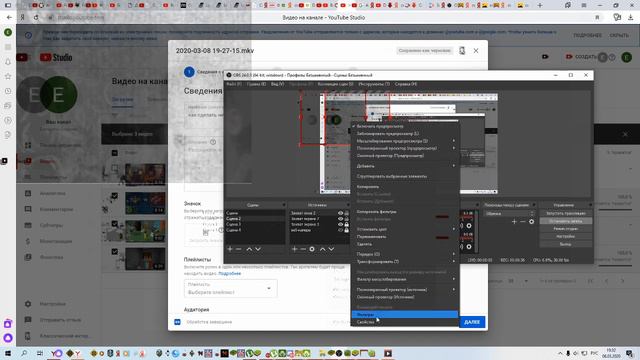640x360 pixels.
Task: Expand the Масштабирование предпросмотра submenu
Action: coord(405,141)
